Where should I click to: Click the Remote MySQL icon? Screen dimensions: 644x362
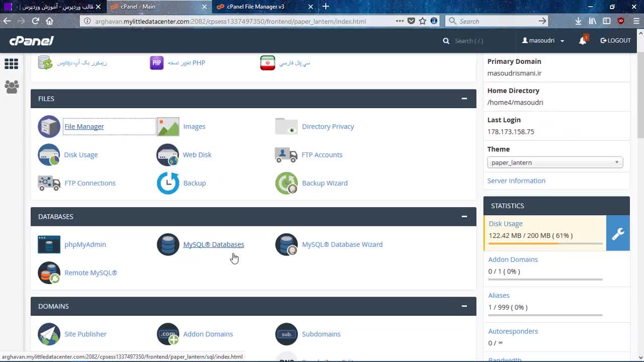pos(49,273)
